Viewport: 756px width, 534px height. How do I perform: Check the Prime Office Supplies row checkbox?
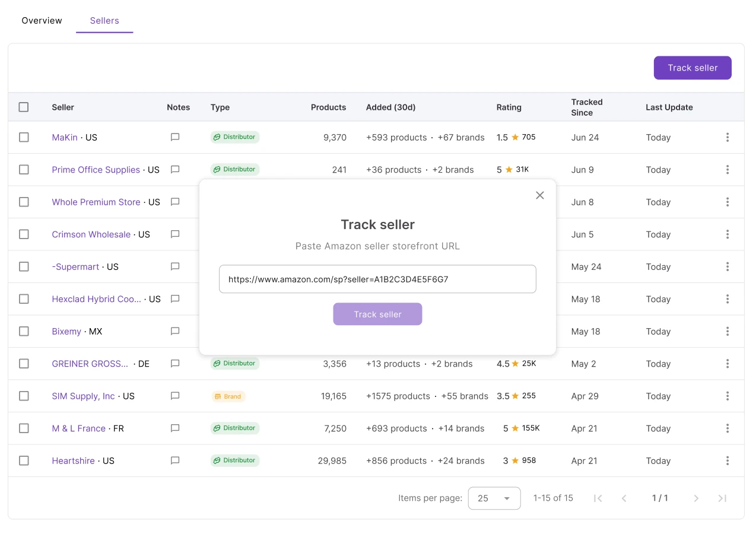click(24, 170)
